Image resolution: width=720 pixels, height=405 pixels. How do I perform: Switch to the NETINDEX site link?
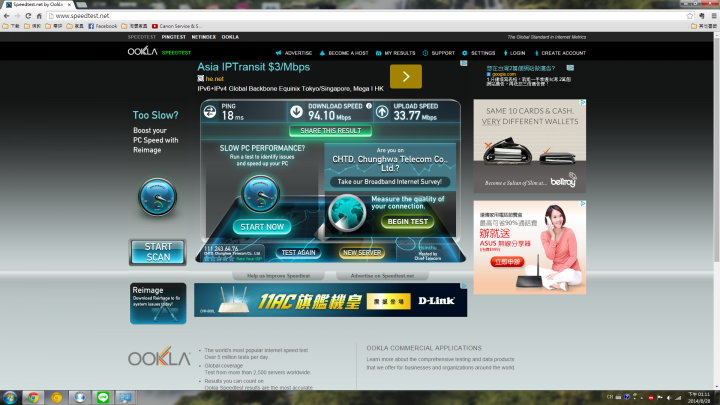(203, 37)
